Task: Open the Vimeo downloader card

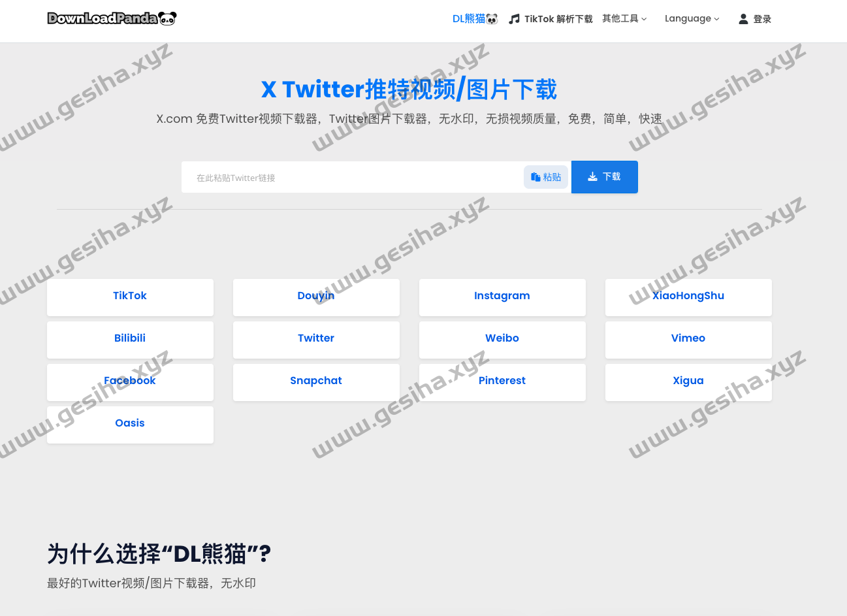Action: click(688, 338)
